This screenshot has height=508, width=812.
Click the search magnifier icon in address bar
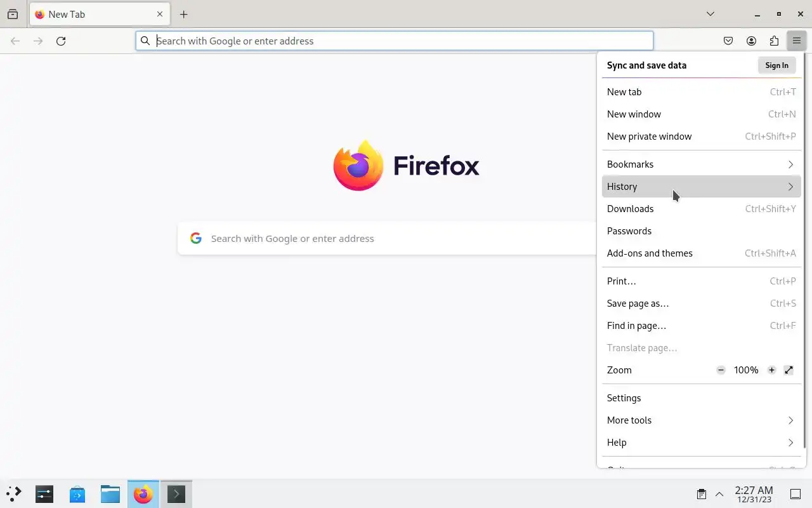[x=145, y=41]
